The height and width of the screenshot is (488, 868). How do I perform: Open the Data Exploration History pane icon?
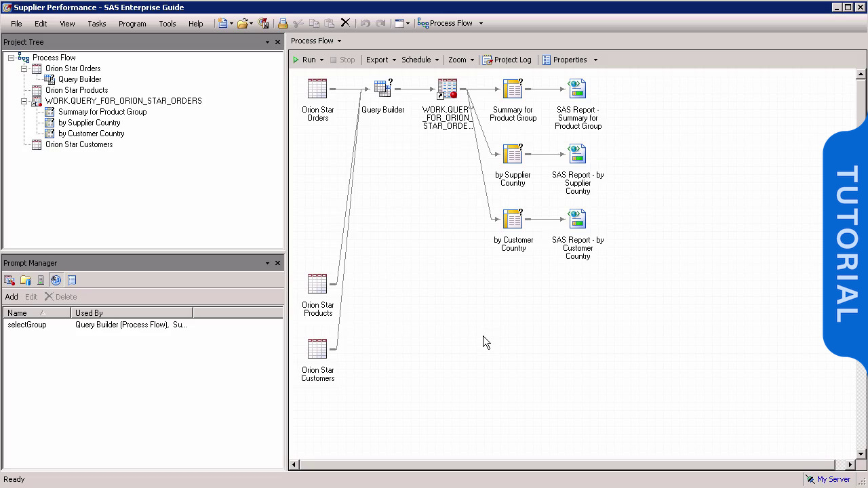(x=72, y=280)
